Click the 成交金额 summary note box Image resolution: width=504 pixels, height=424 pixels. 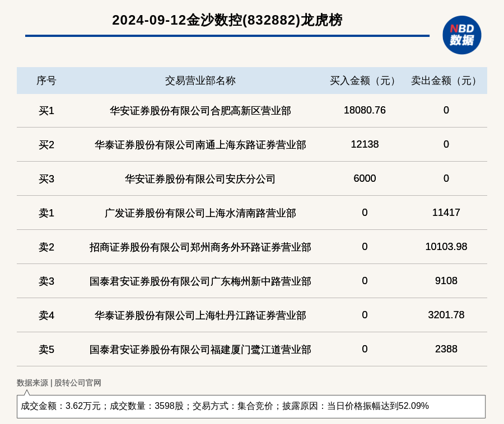point(251,406)
